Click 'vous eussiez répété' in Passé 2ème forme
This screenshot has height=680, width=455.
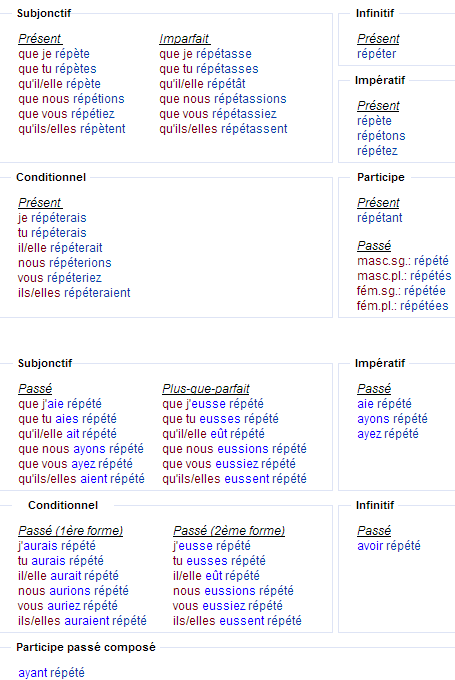227,605
